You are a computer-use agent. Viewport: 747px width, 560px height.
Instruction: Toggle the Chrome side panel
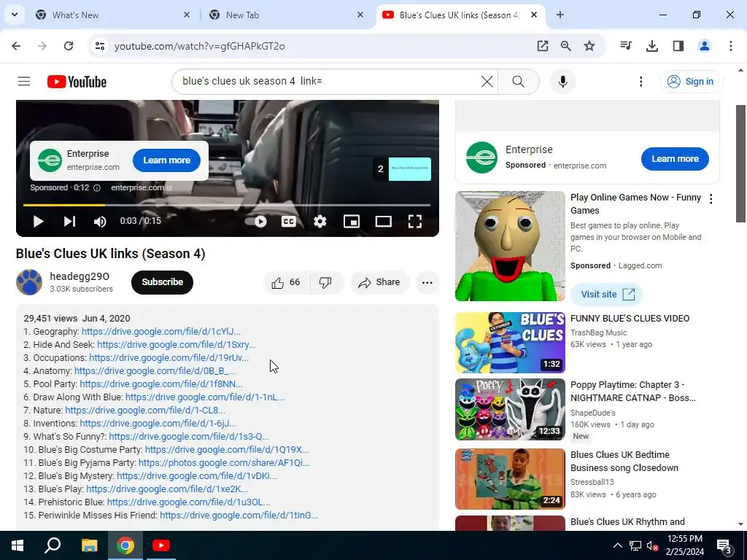[x=678, y=46]
